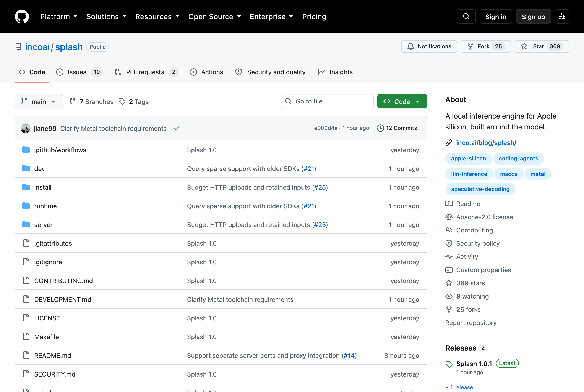Open DEVELOPMENT.md file

pyautogui.click(x=63, y=299)
